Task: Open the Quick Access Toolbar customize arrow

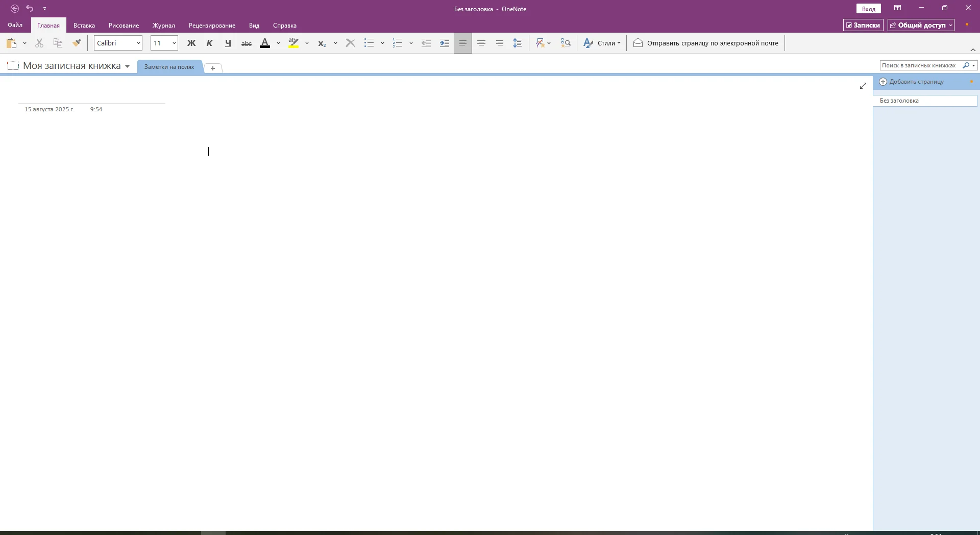Action: click(x=44, y=9)
